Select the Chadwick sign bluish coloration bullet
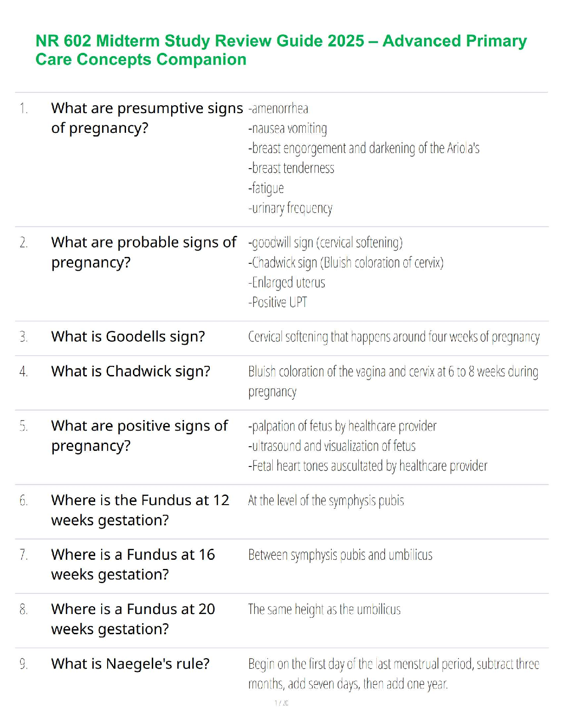563x728 pixels. click(345, 263)
